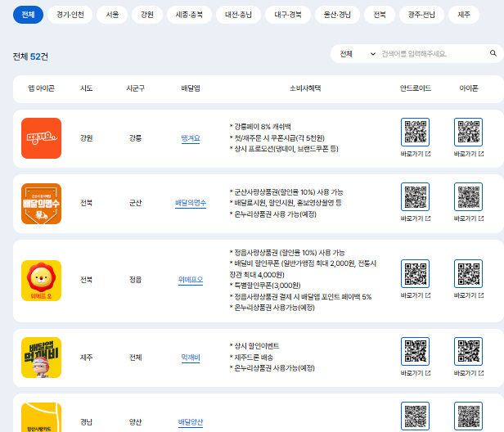The height and width of the screenshot is (432, 504).
Task: Open 먹깨비 iPhone 바로가기 link
Action: point(469,373)
